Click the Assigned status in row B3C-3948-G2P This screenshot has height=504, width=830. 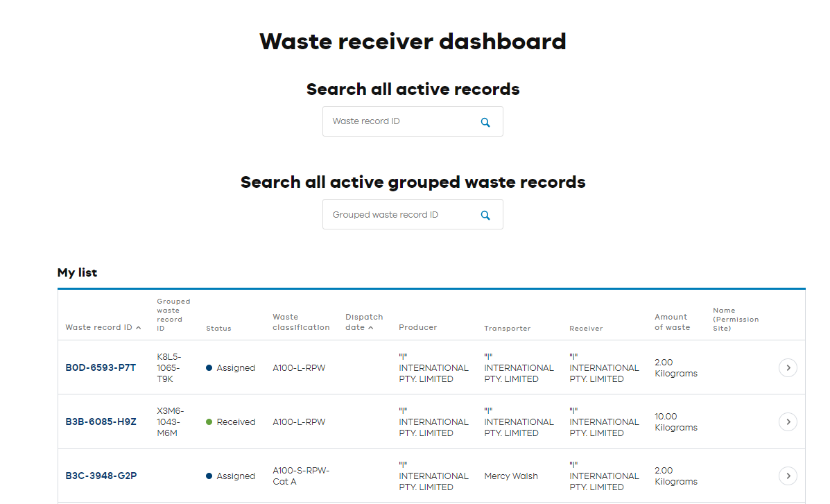[231, 476]
